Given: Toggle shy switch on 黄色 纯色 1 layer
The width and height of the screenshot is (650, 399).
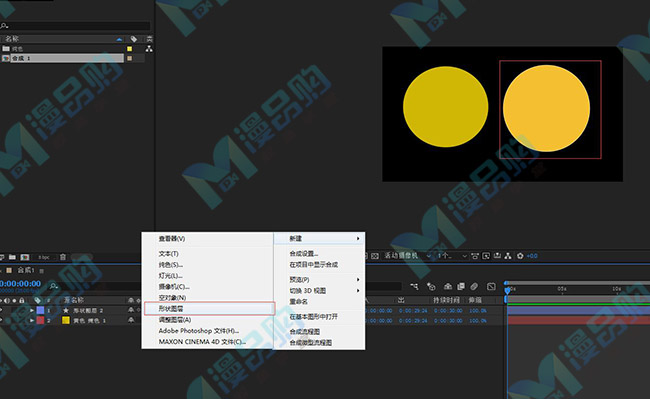Looking at the screenshot, I should click(131, 320).
